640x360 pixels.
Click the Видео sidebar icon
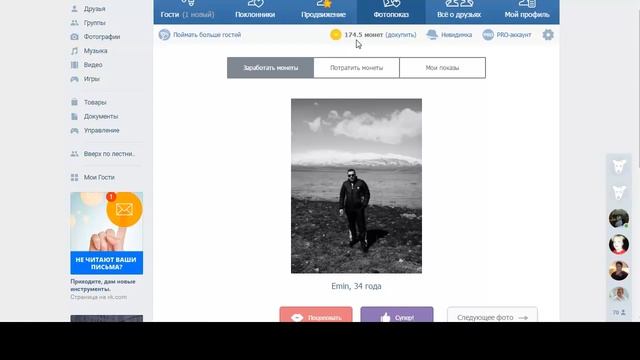(74, 65)
